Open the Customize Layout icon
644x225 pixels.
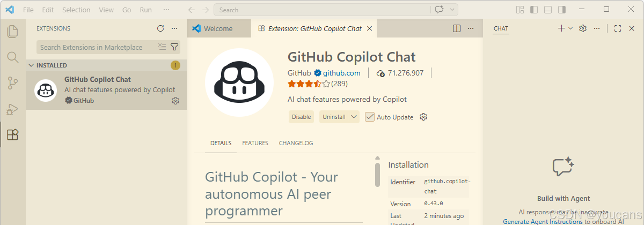click(519, 10)
